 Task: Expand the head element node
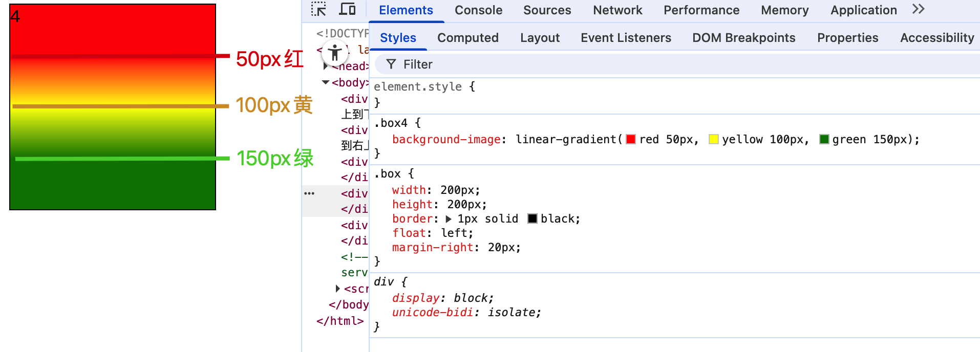pos(326,66)
